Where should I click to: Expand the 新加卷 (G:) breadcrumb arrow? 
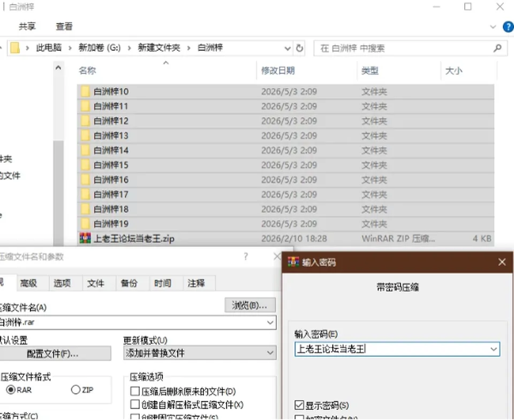point(129,48)
